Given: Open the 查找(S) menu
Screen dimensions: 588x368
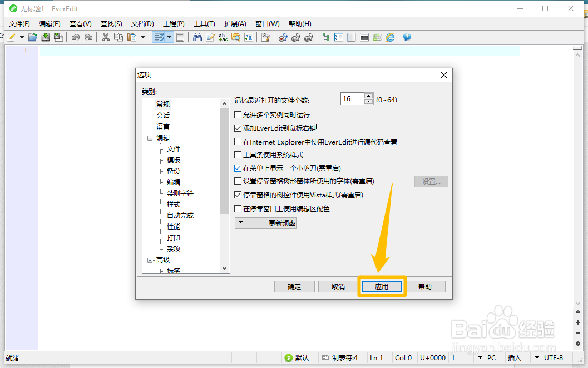Looking at the screenshot, I should [111, 23].
